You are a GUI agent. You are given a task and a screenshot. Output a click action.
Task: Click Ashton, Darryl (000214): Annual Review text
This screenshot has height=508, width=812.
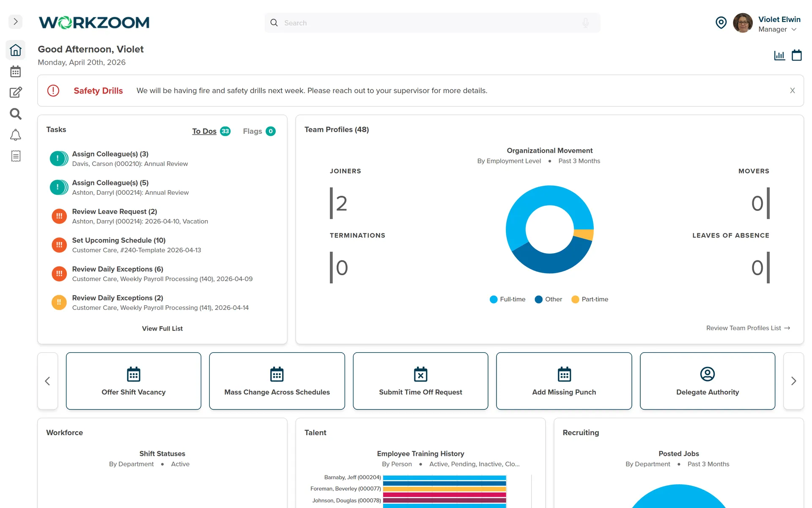(x=130, y=193)
